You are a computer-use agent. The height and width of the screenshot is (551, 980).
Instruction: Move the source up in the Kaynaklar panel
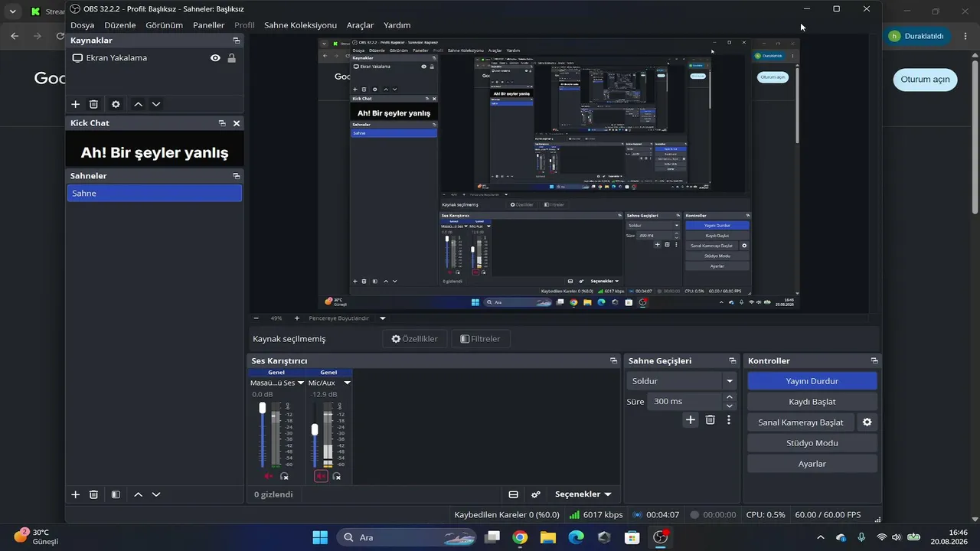(138, 104)
